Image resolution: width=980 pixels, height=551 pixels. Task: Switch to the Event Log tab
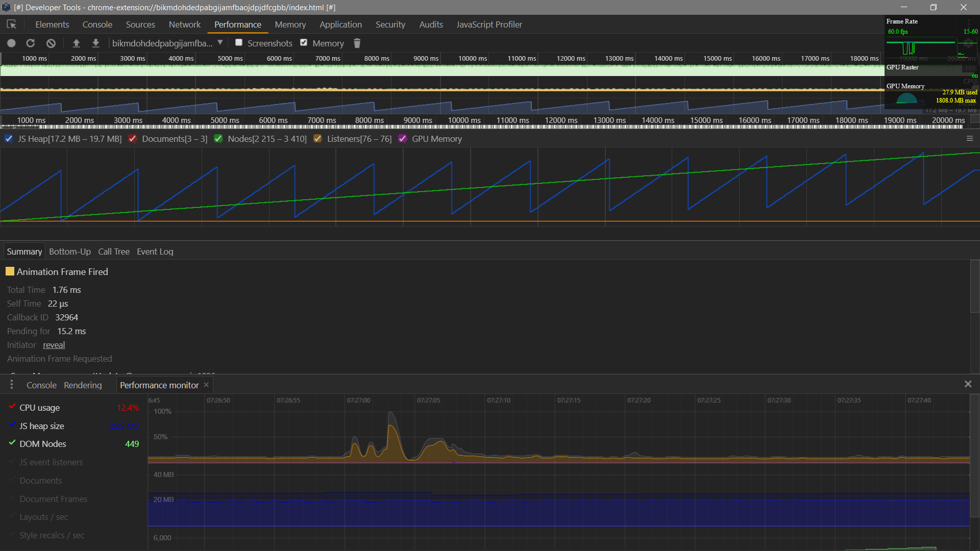coord(155,252)
